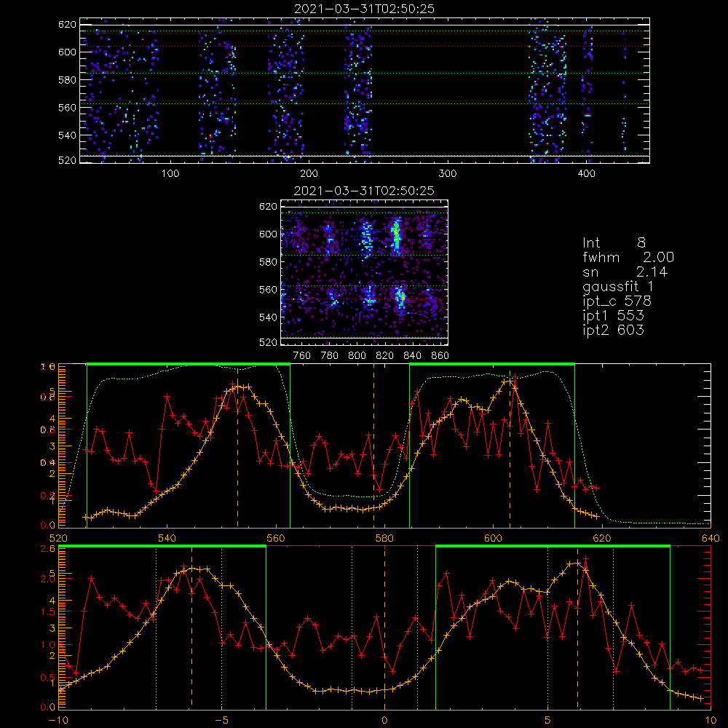728x728 pixels.
Task: Click y-axis label 600 of middle image
Action: tap(268, 234)
